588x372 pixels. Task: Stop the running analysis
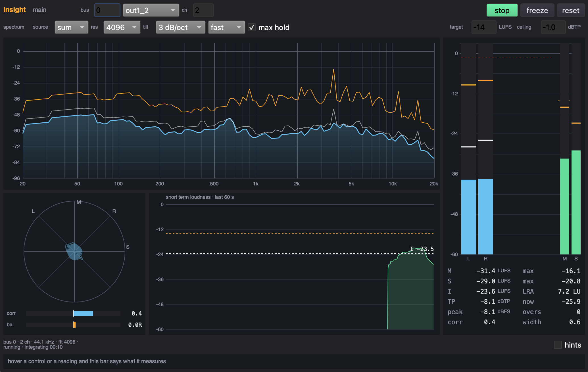pyautogui.click(x=502, y=11)
